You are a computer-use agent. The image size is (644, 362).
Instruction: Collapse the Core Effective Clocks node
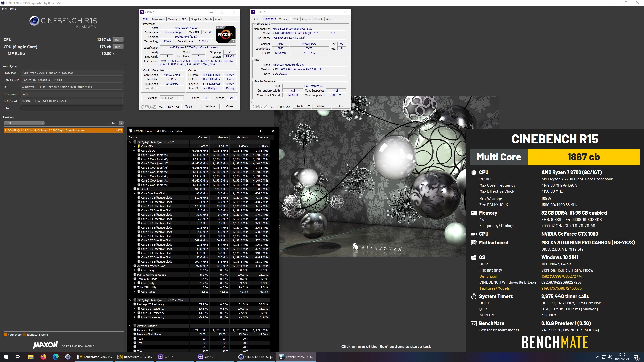point(134,193)
